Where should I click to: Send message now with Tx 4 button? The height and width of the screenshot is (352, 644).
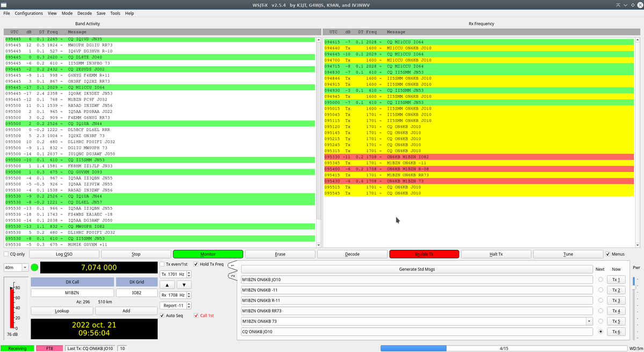click(616, 311)
